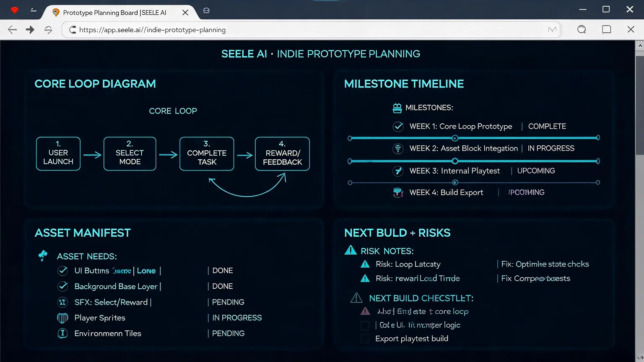The image size is (644, 362).
Task: Click the Week 3 timeline marker
Action: (x=455, y=182)
